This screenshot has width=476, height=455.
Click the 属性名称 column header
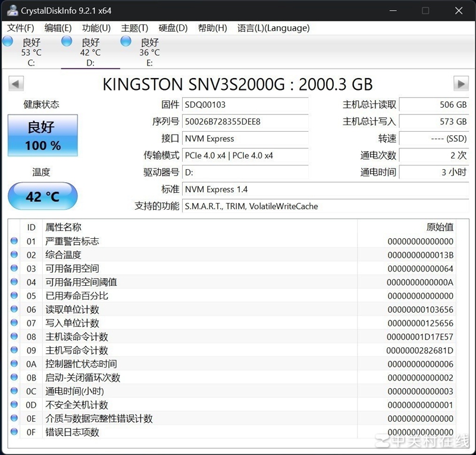point(63,227)
